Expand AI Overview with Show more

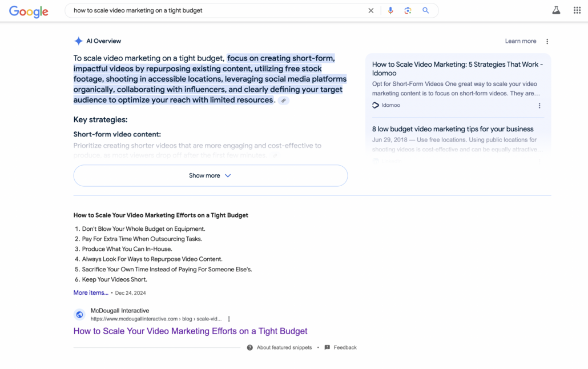click(x=210, y=175)
